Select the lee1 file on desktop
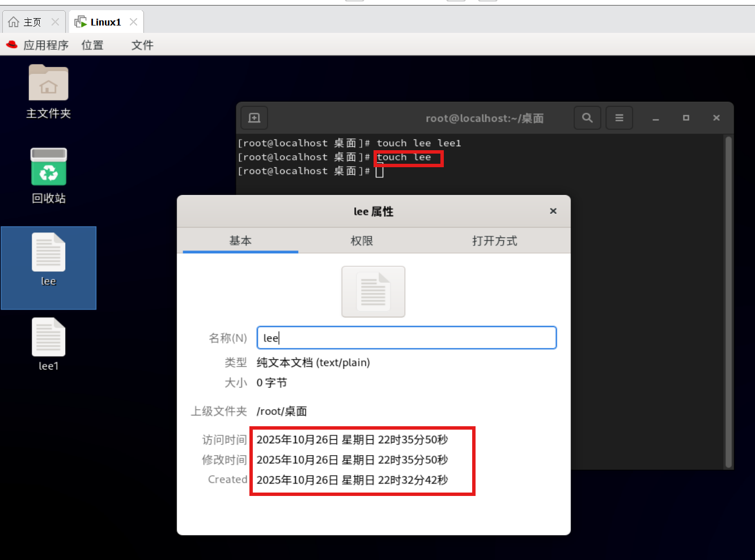This screenshot has height=560, width=755. [x=49, y=344]
